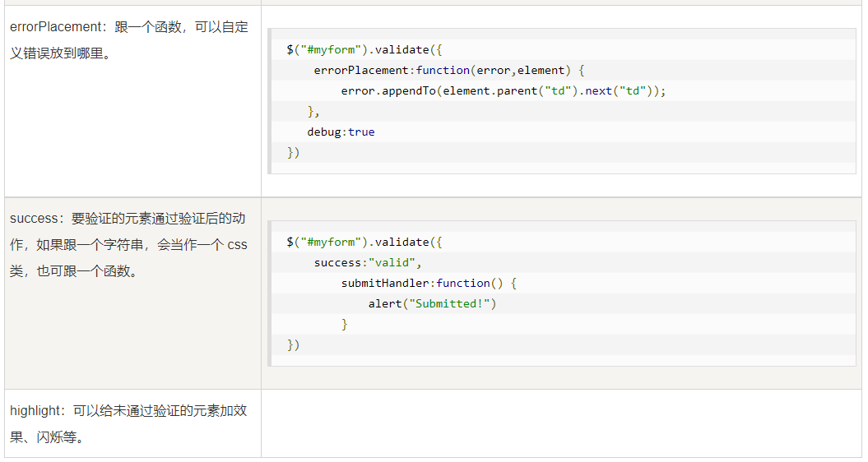Click the error.appendTo(element.parent("td").next("td")) line
Screen dimensions: 868x462
pos(504,90)
